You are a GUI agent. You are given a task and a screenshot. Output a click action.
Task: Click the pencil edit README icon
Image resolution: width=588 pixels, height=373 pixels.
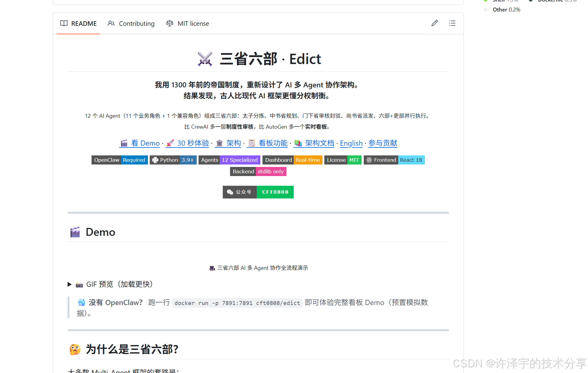pos(434,23)
